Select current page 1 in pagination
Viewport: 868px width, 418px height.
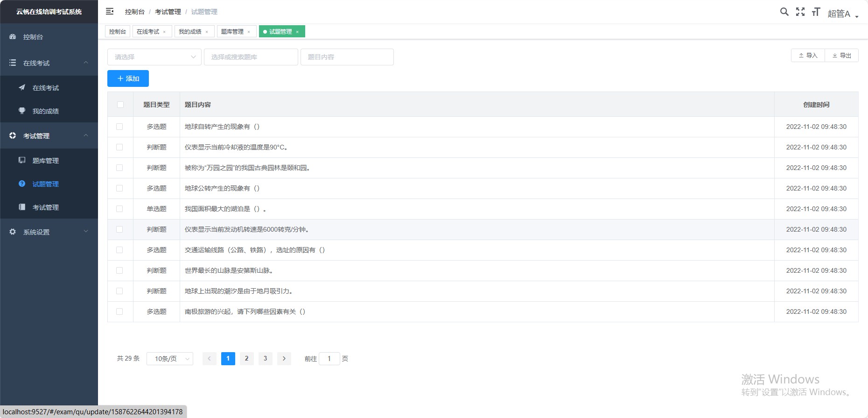pos(228,358)
